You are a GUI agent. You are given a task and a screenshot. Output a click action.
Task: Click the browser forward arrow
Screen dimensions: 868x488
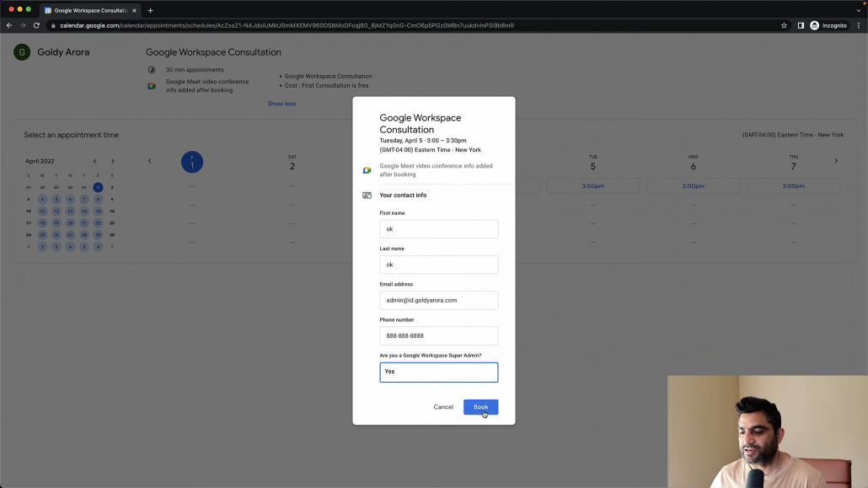tap(23, 25)
